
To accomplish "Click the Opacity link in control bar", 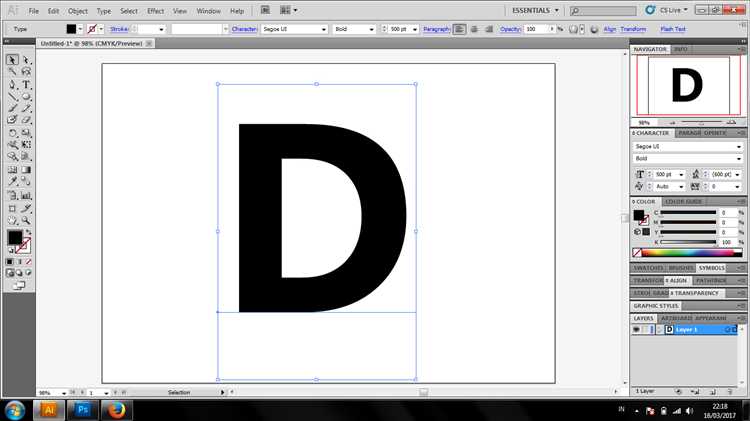I will pyautogui.click(x=510, y=29).
